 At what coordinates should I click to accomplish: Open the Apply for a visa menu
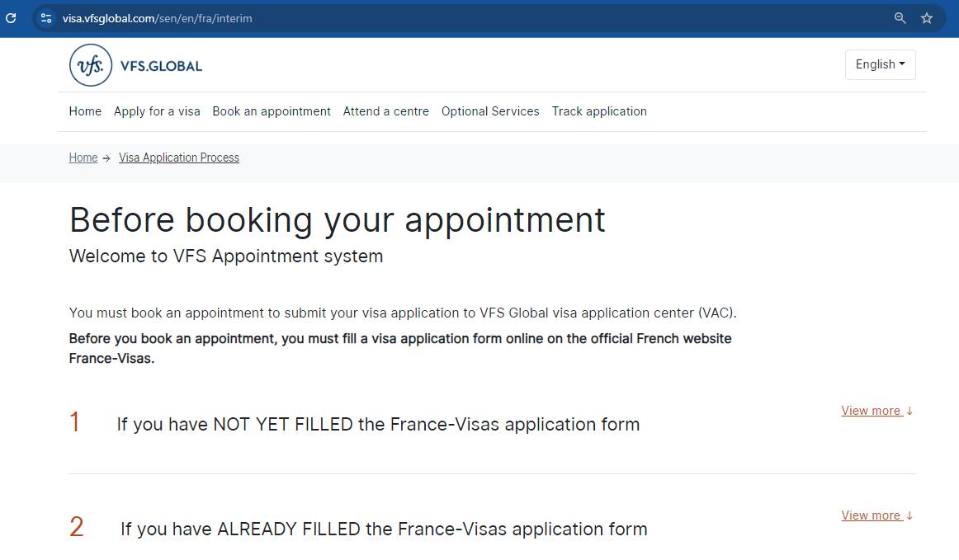(157, 111)
